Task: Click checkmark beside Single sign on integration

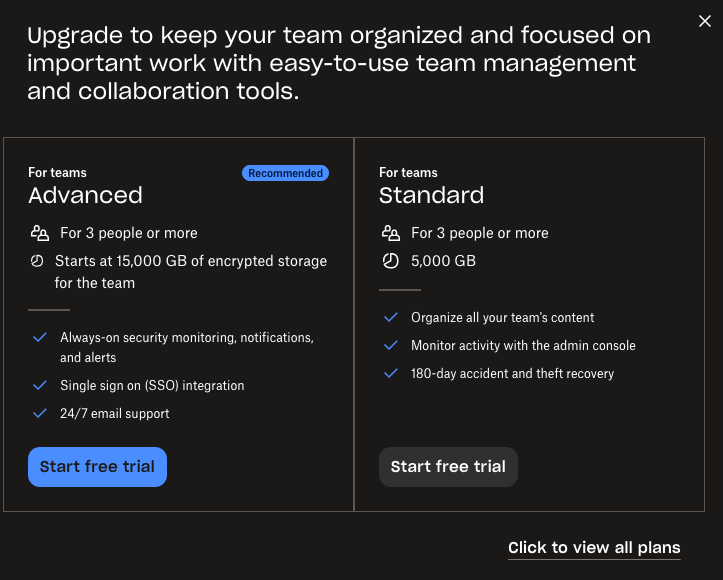Action: [x=40, y=385]
